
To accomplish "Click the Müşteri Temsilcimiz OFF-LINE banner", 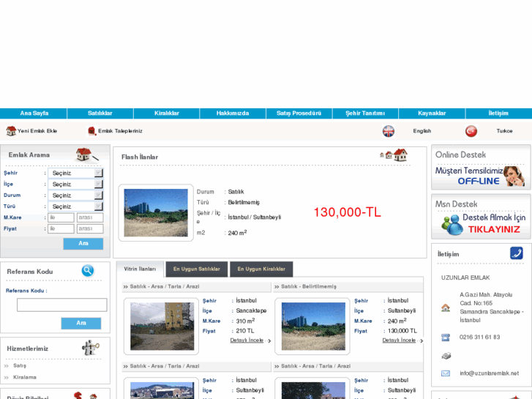I will [481, 176].
